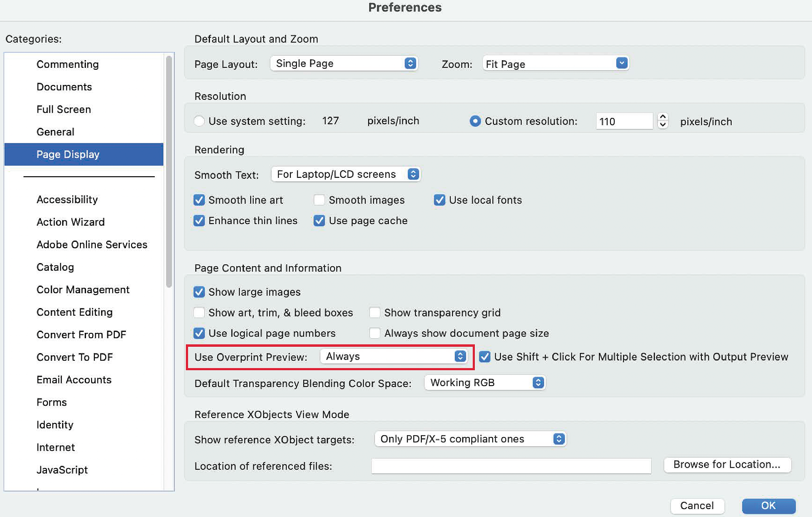812x517 pixels.
Task: Enable Show transparency grid checkbox
Action: click(375, 313)
